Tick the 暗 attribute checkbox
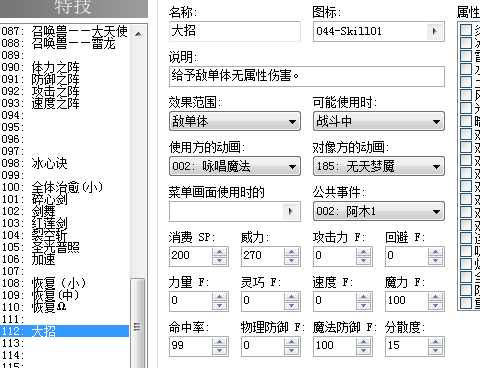The image size is (480, 368). click(466, 121)
